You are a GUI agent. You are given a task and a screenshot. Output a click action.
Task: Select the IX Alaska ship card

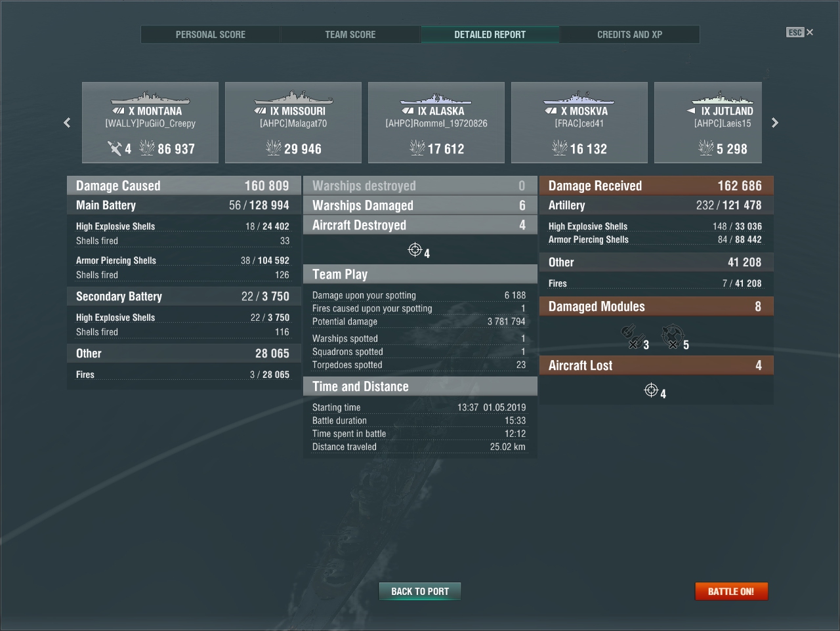(x=436, y=122)
